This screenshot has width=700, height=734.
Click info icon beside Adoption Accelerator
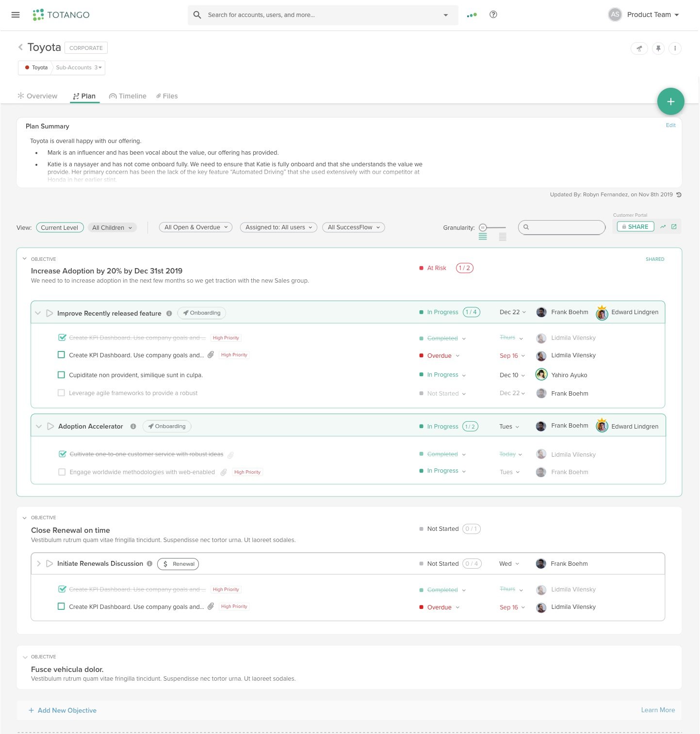pyautogui.click(x=133, y=426)
